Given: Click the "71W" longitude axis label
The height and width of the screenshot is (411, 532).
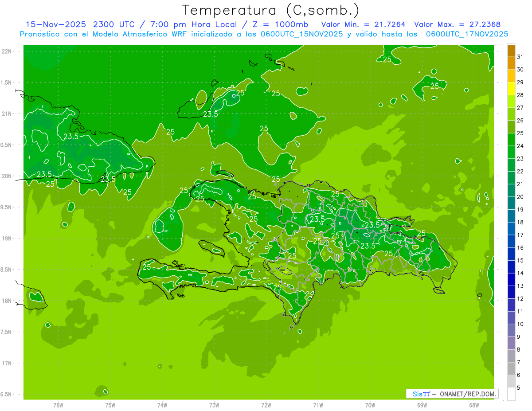Looking at the screenshot, I should pos(318,405).
